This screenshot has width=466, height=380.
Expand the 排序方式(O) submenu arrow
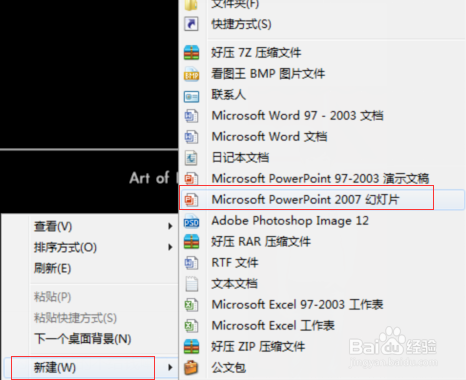coord(170,247)
